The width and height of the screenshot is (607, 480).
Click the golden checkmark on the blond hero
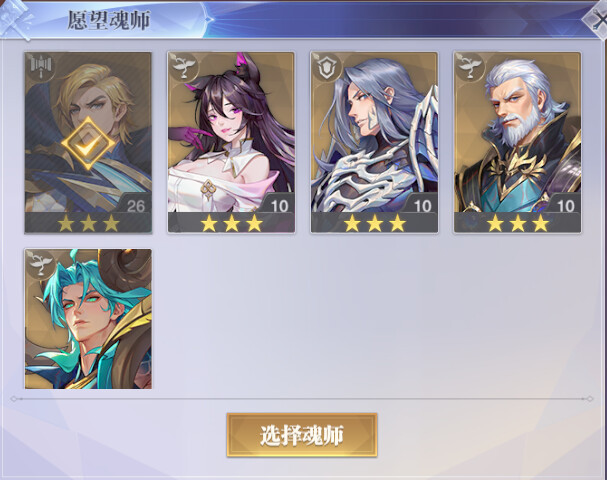(88, 144)
